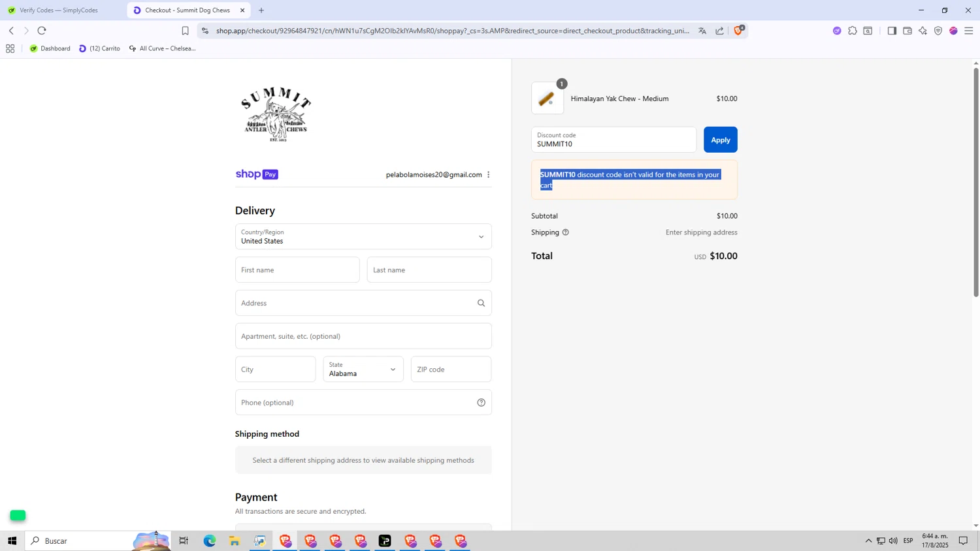Click phone field help question icon

pyautogui.click(x=482, y=402)
